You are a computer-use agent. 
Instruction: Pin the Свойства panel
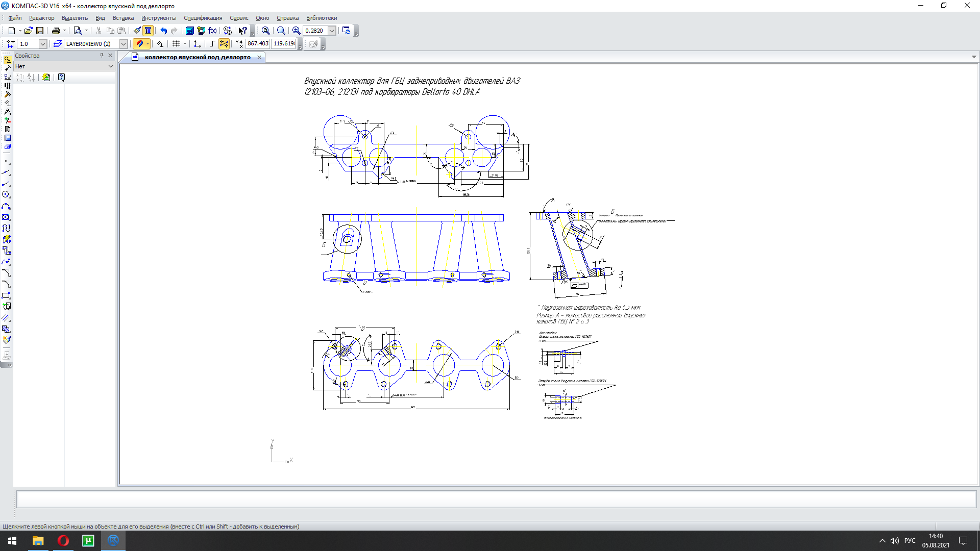102,56
